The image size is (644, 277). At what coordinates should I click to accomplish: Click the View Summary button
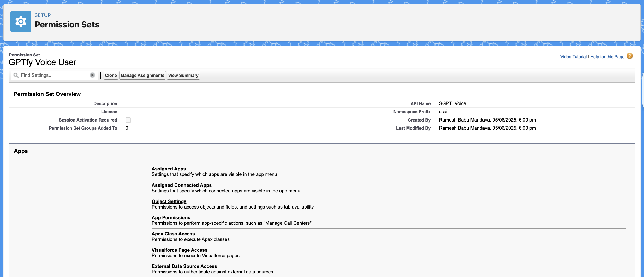[x=183, y=75]
